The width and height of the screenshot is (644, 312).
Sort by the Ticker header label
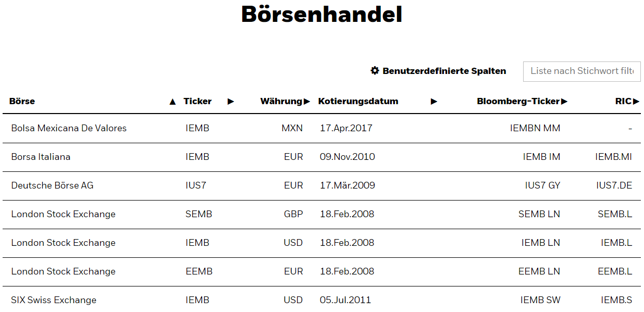(197, 102)
